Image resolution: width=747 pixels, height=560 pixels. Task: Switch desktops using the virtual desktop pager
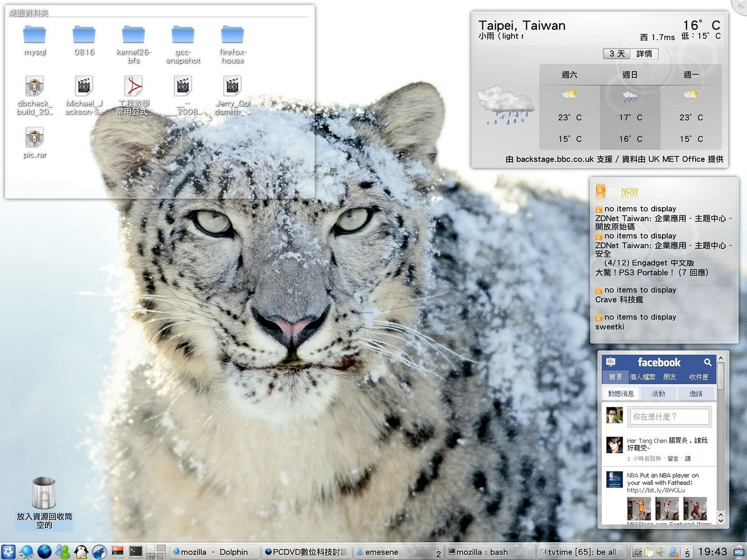pos(156,552)
